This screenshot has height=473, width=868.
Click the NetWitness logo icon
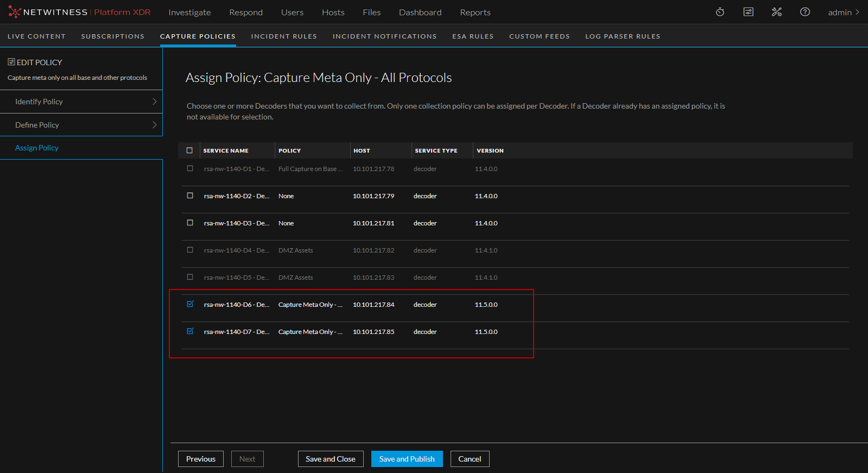pyautogui.click(x=14, y=12)
